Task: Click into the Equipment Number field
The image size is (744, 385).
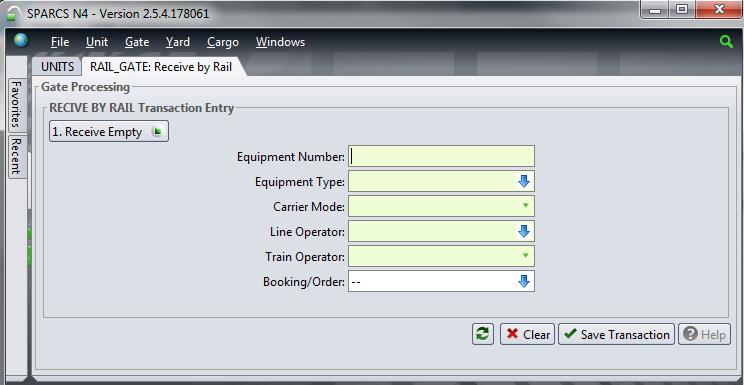Action: point(441,156)
